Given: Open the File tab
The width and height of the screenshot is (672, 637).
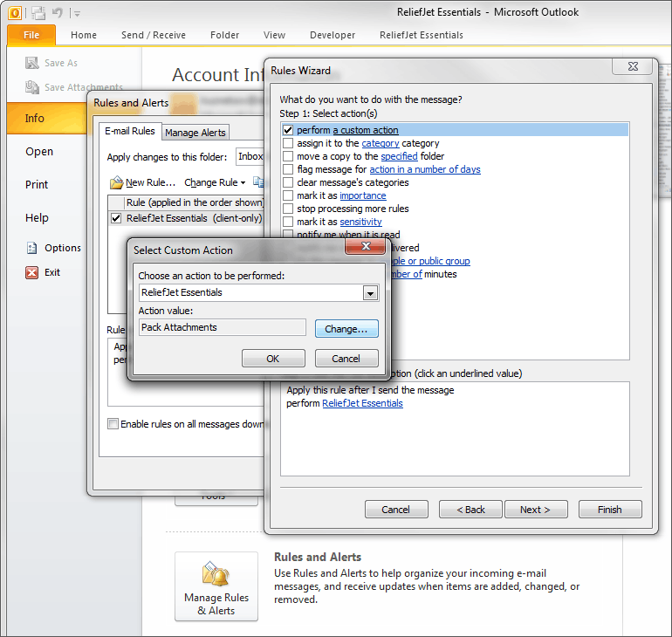Looking at the screenshot, I should coord(31,35).
